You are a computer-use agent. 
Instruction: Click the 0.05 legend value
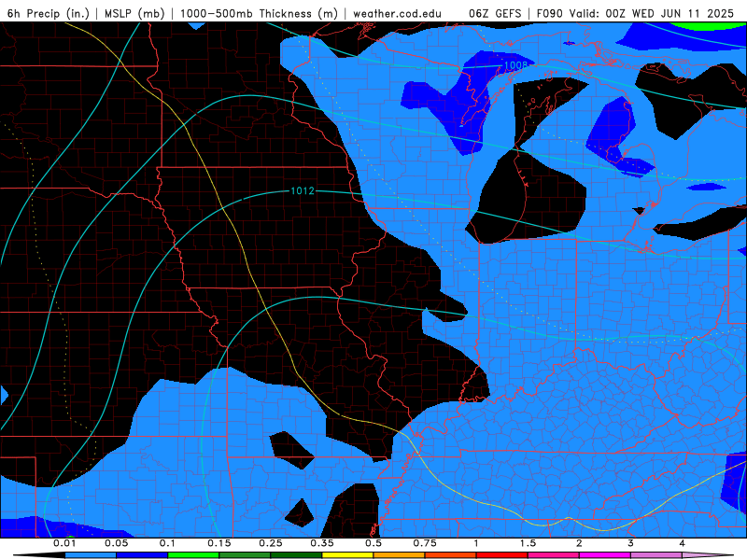pyautogui.click(x=116, y=543)
